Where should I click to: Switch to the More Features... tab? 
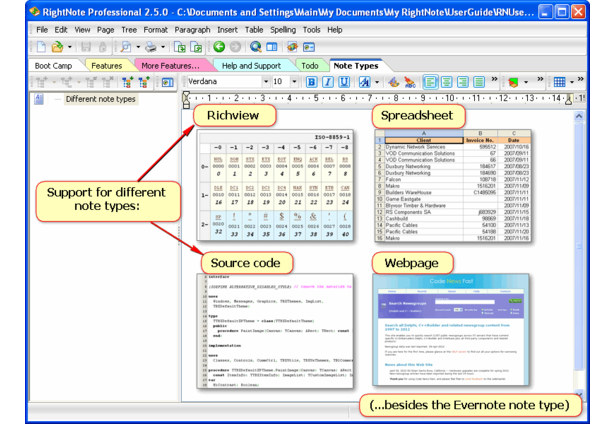point(170,66)
